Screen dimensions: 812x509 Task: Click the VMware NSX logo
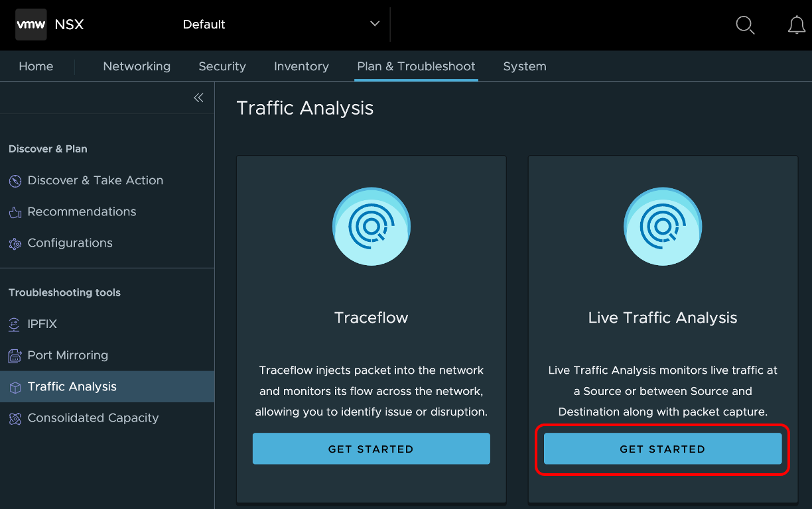click(x=31, y=25)
